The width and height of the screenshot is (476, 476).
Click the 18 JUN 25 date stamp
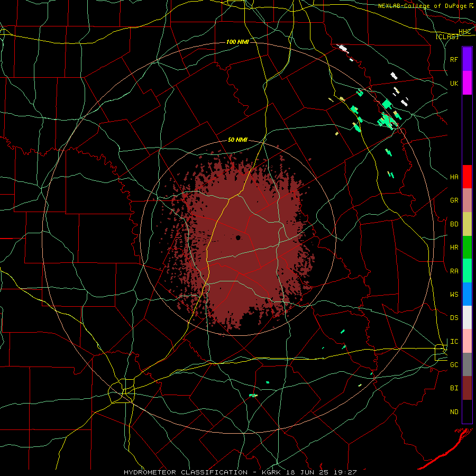308,472
